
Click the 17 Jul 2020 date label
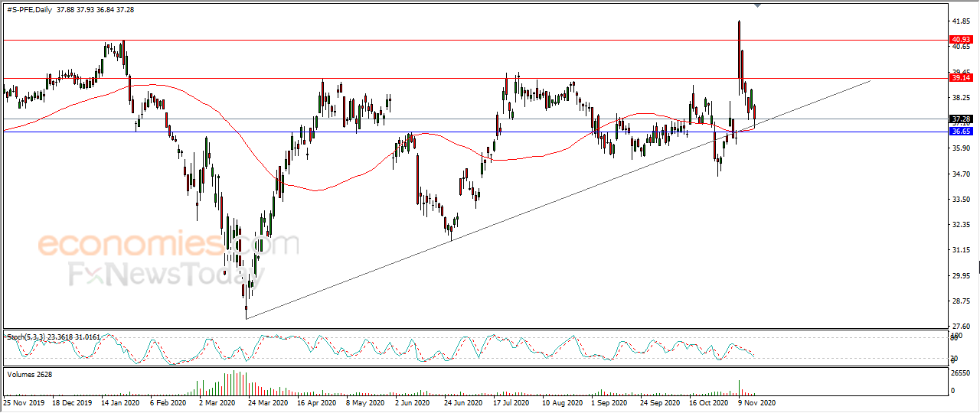tap(512, 402)
